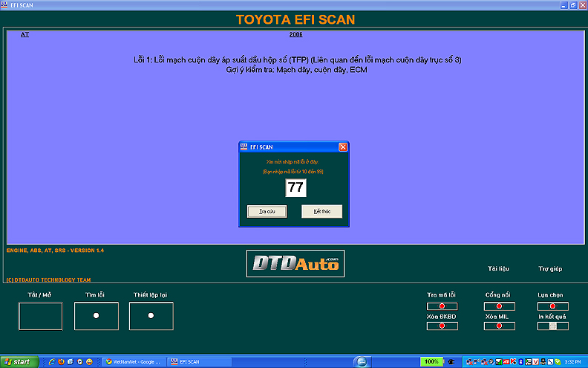Toggle the Cổng nối switch
Screen dimensions: 588x368
[499, 306]
